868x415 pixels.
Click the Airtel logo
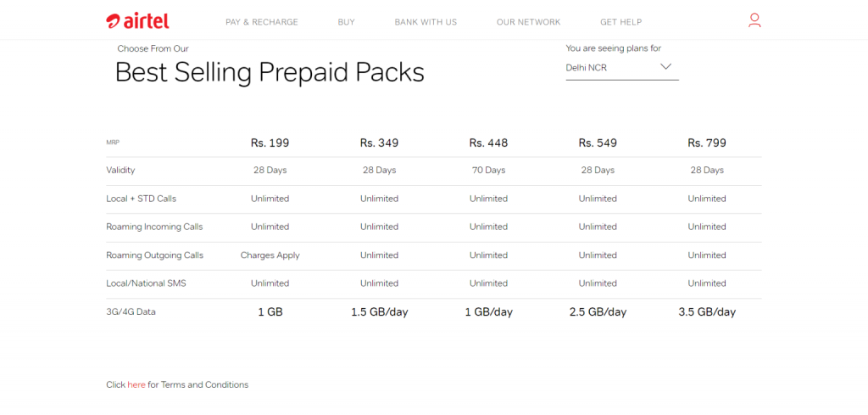coord(137,20)
